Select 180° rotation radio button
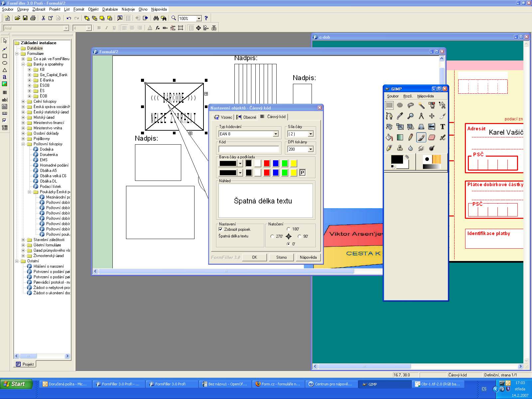 (288, 229)
